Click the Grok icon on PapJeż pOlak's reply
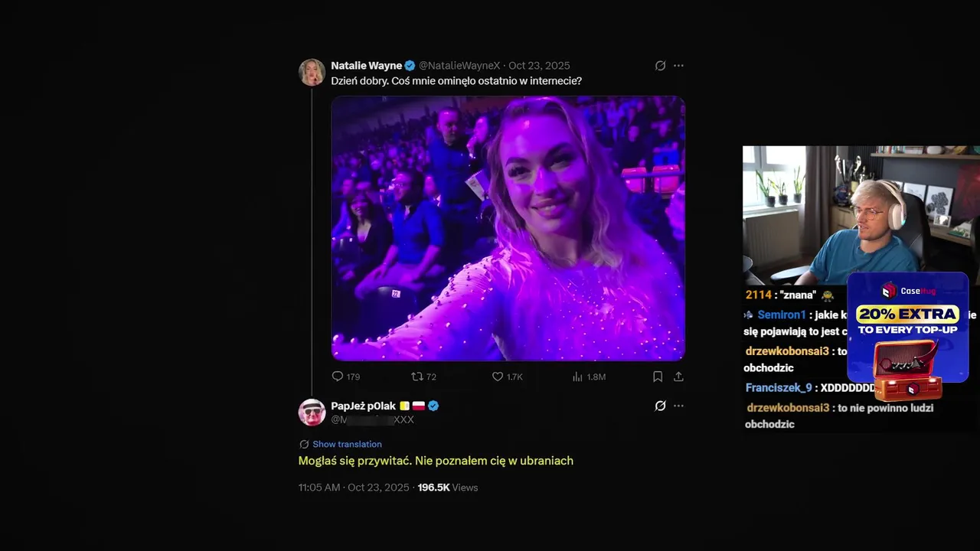 point(660,406)
